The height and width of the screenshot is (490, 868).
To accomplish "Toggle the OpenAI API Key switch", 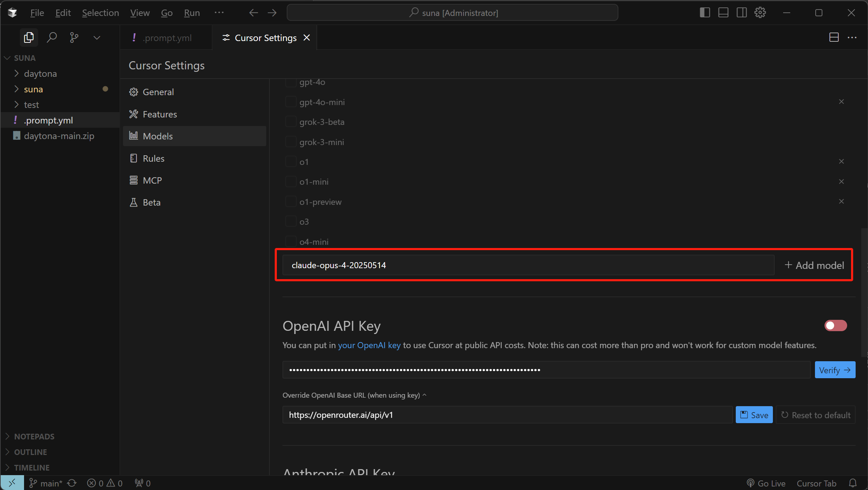I will click(835, 325).
